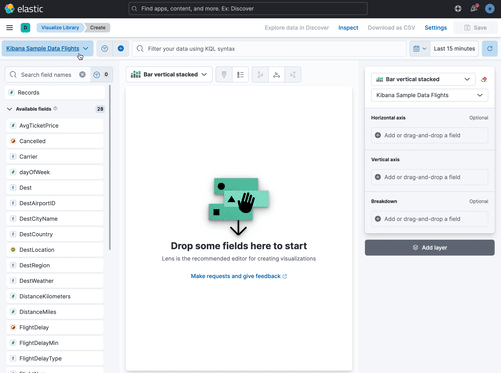Select the DestWeather field
Image resolution: width=501 pixels, height=373 pixels.
pos(55,281)
